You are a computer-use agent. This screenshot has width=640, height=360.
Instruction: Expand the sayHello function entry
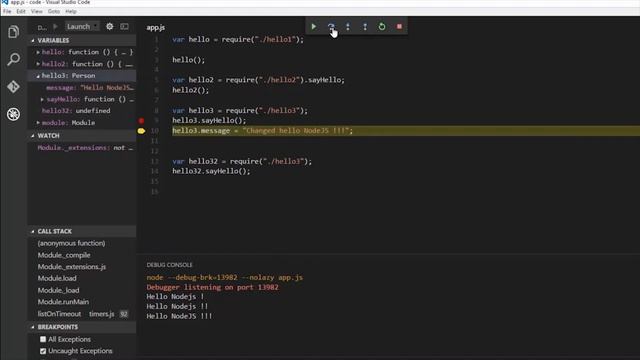pyautogui.click(x=42, y=99)
